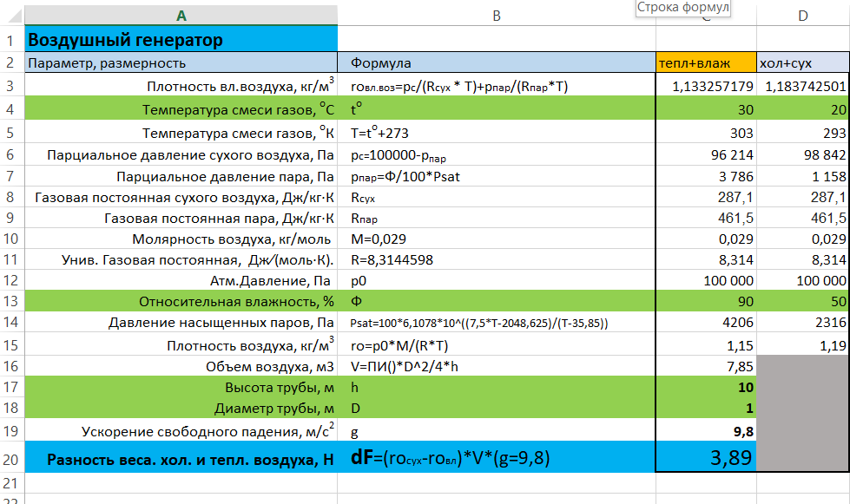Screen dimensions: 850x504
Task: Select column A by its header
Action: [181, 16]
